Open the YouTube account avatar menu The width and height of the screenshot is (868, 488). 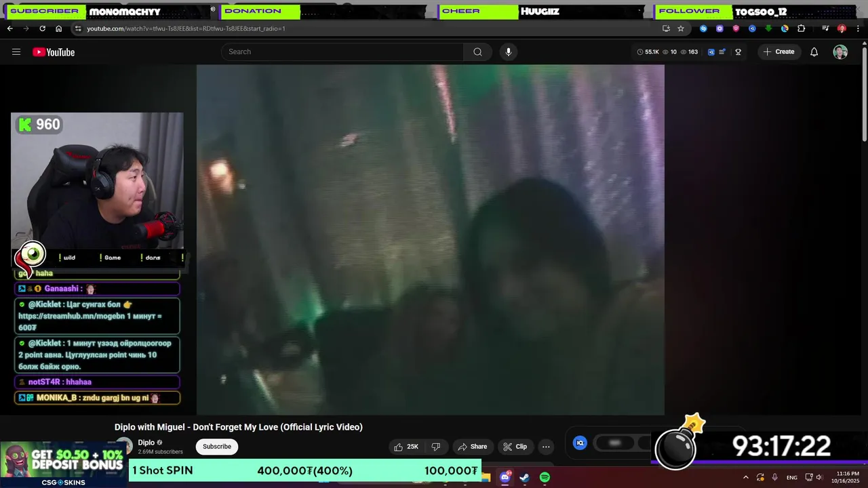[x=840, y=52]
